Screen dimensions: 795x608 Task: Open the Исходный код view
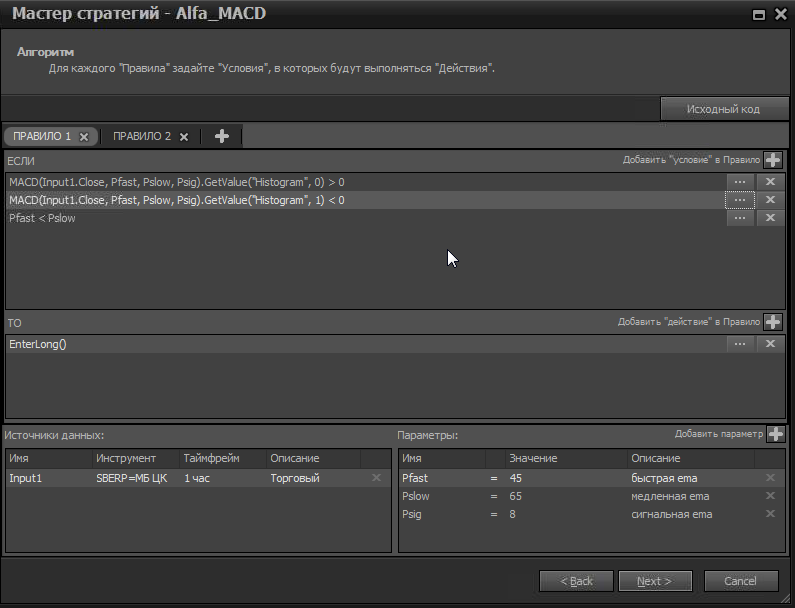tap(723, 109)
